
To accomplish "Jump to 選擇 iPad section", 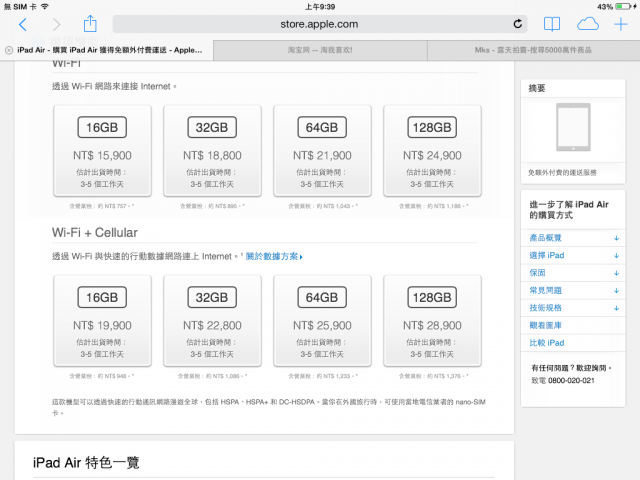I will [x=547, y=255].
